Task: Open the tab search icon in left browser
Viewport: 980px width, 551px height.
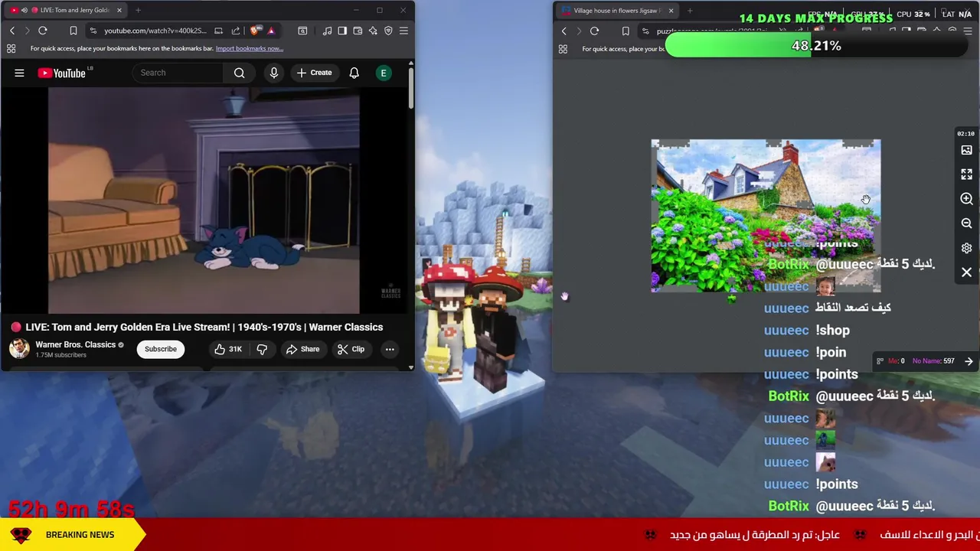Action: 302,31
